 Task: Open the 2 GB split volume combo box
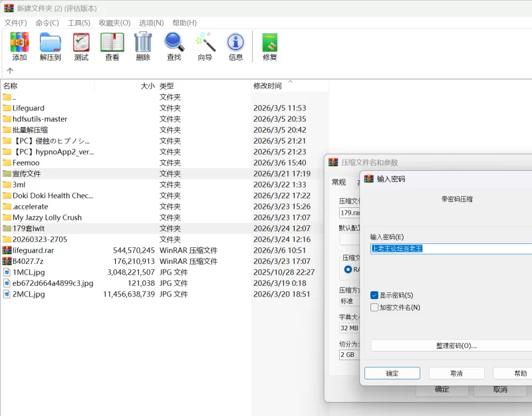348,355
